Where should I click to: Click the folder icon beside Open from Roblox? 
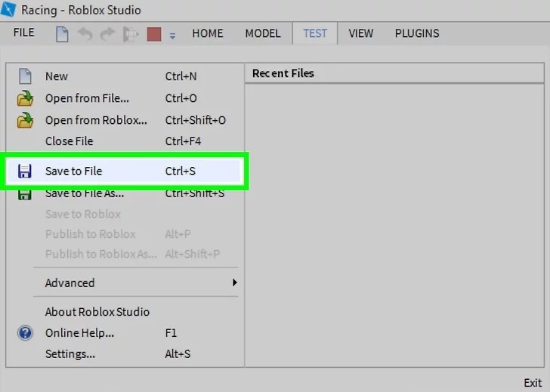point(25,120)
